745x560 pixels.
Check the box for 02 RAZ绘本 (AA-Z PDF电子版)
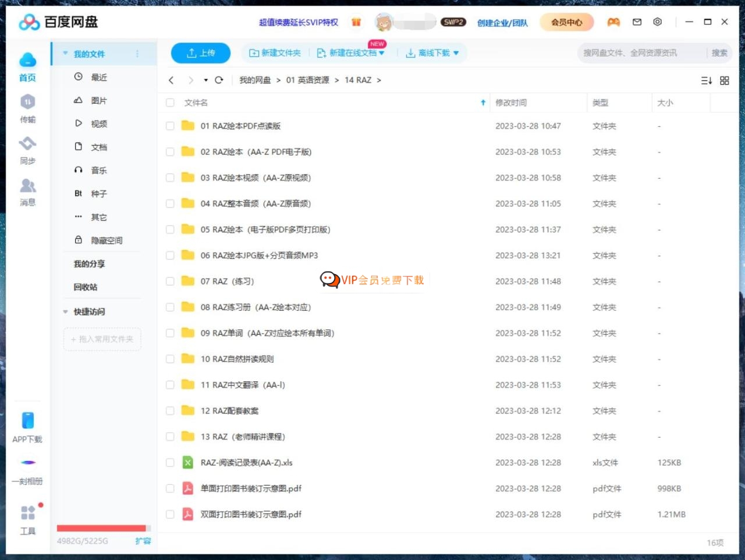pyautogui.click(x=170, y=152)
